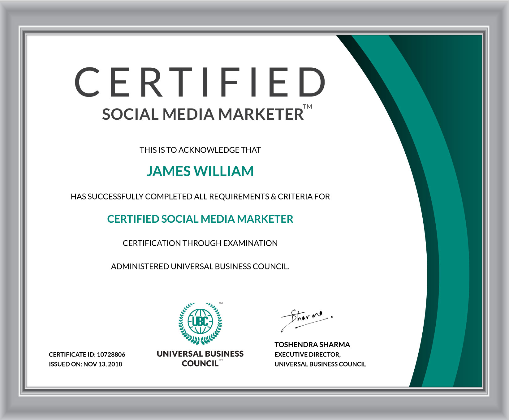Click UNIVERSAL BUSINESS COUNCIL text under logo
Viewport: 509px width, 420px height.
tap(200, 358)
